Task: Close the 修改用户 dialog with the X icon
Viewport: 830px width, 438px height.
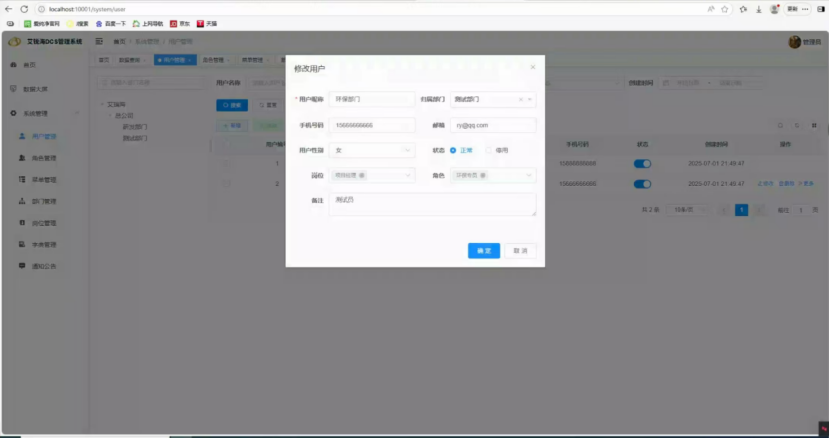Action: [x=533, y=67]
